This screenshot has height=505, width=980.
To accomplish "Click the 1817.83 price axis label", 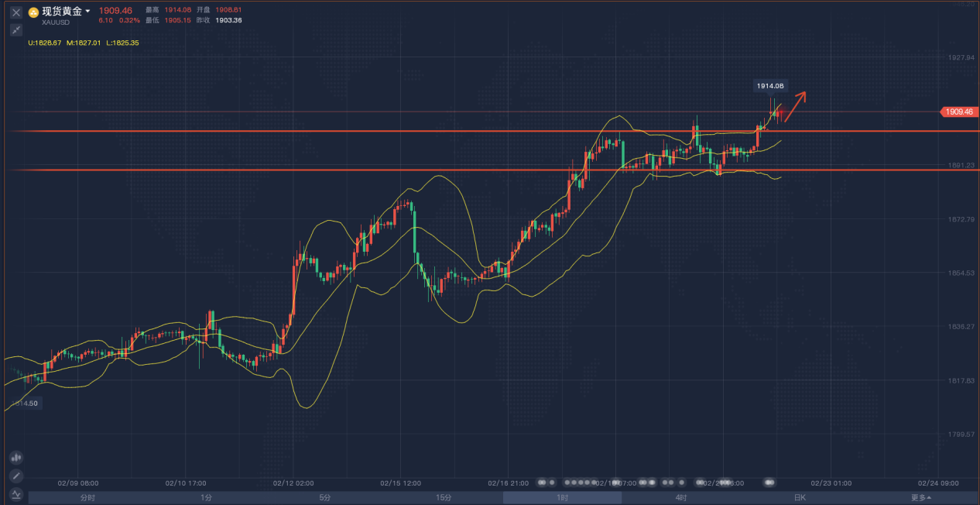I will click(960, 380).
